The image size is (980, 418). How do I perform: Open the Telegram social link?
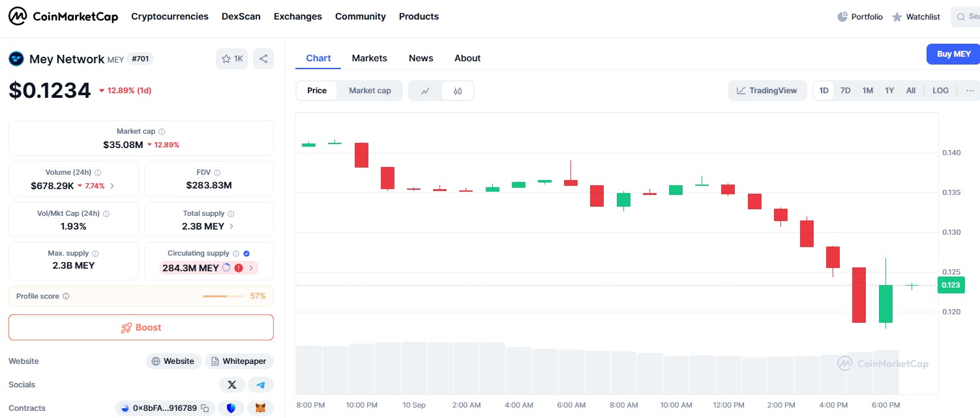tap(261, 385)
